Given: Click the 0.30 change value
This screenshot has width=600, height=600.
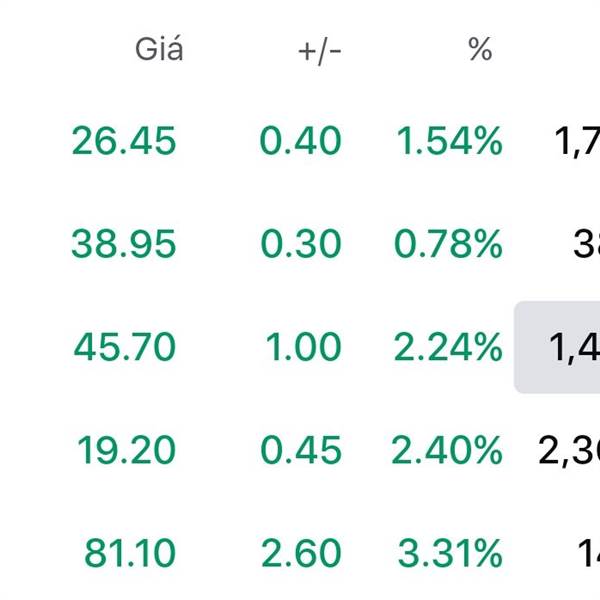Looking at the screenshot, I should pos(301,244).
